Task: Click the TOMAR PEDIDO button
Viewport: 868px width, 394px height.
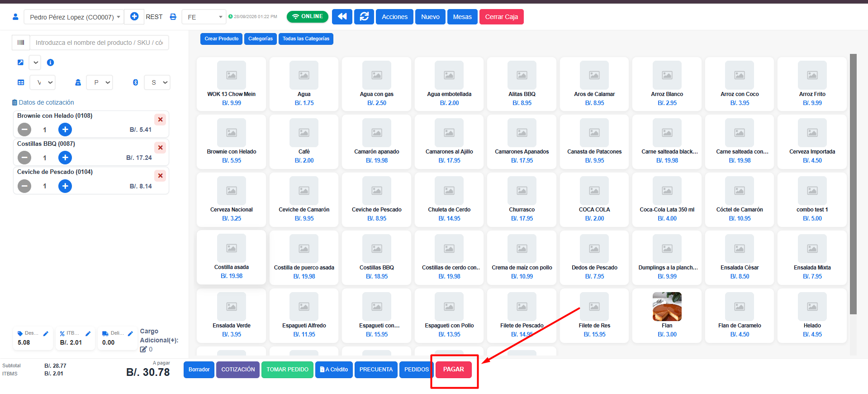Action: [x=287, y=370]
